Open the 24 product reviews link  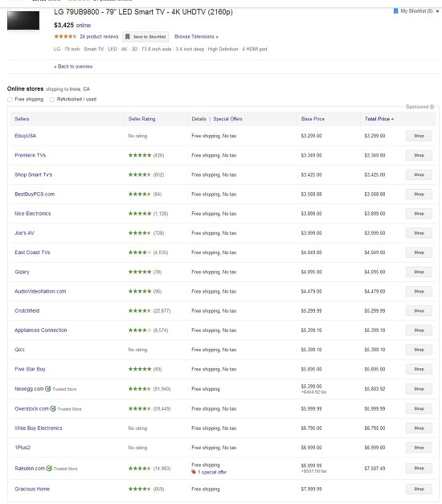pyautogui.click(x=99, y=37)
